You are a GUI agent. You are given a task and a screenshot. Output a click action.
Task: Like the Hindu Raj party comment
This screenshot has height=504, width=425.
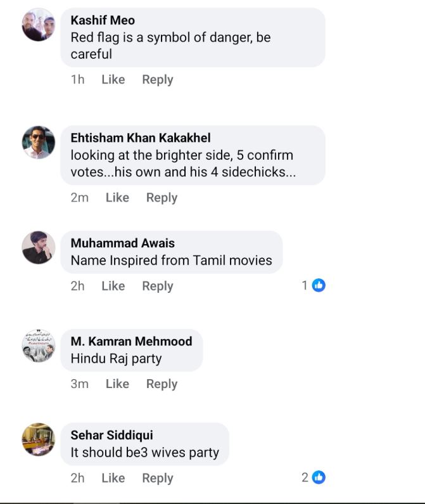117,384
